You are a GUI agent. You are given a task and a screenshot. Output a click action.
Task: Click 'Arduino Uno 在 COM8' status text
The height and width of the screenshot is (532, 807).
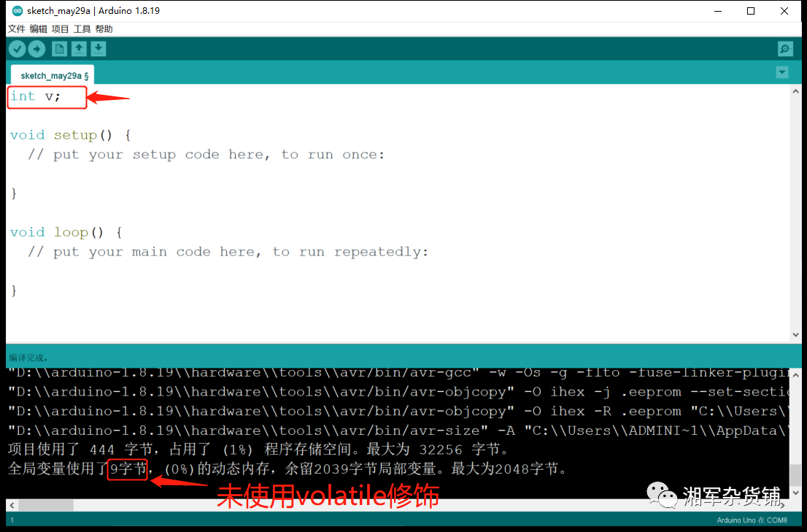click(752, 520)
